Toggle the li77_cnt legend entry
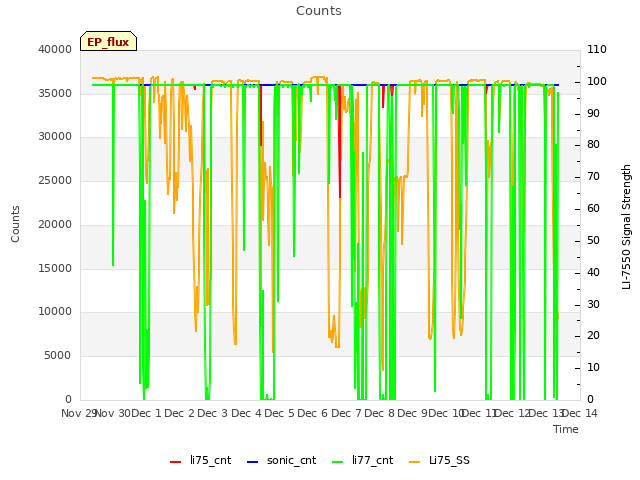 (362, 460)
